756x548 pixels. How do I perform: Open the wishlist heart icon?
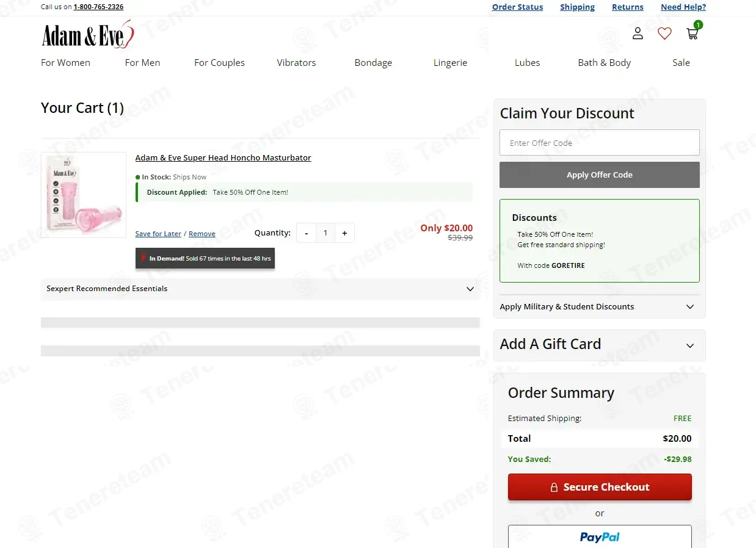click(x=664, y=34)
